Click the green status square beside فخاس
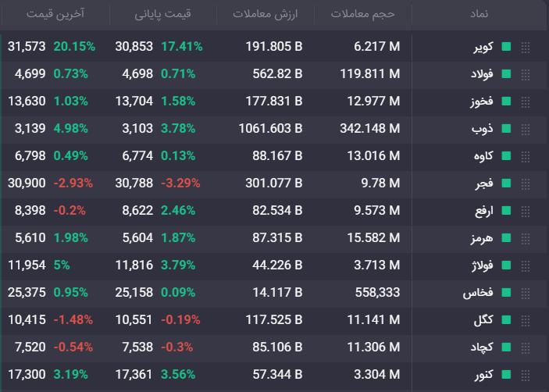 (506, 293)
